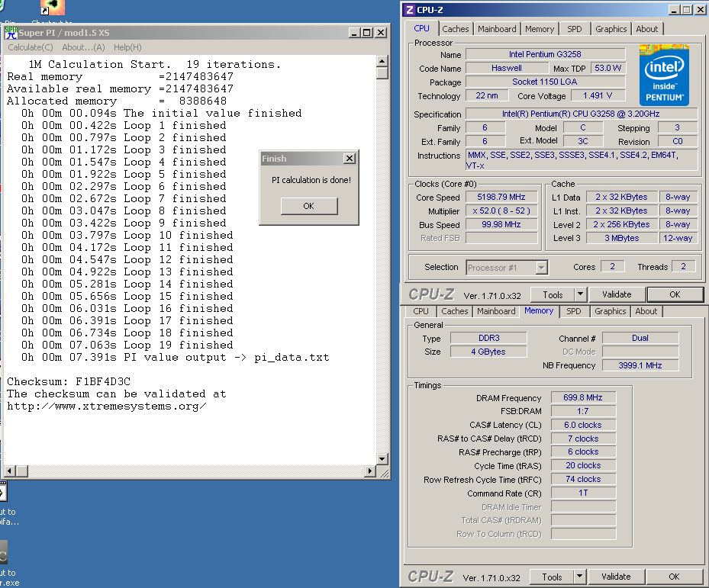This screenshot has width=709, height=588.
Task: Click Validate in lower CPU-Z window
Action: coord(616,577)
